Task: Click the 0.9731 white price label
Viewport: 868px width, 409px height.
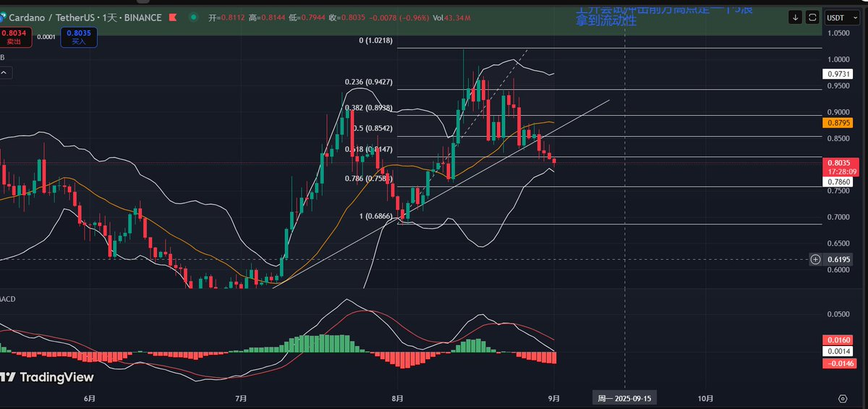Action: tap(837, 74)
